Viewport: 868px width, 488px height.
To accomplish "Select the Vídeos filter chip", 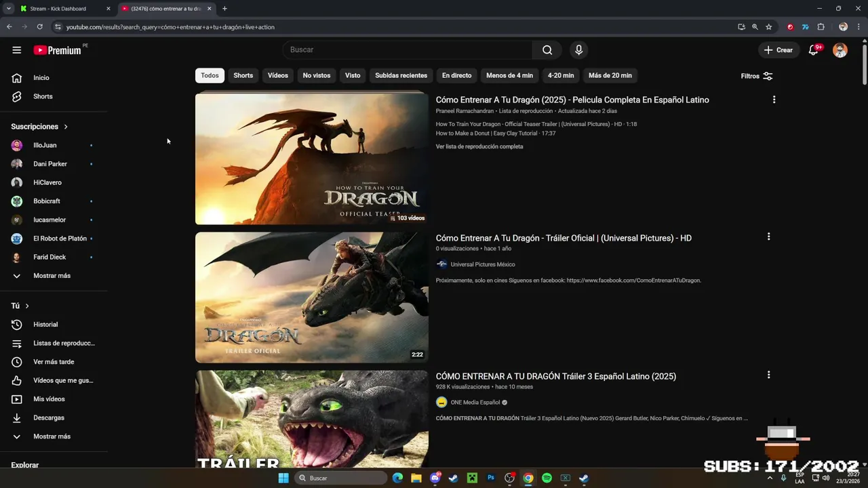I will [x=278, y=75].
